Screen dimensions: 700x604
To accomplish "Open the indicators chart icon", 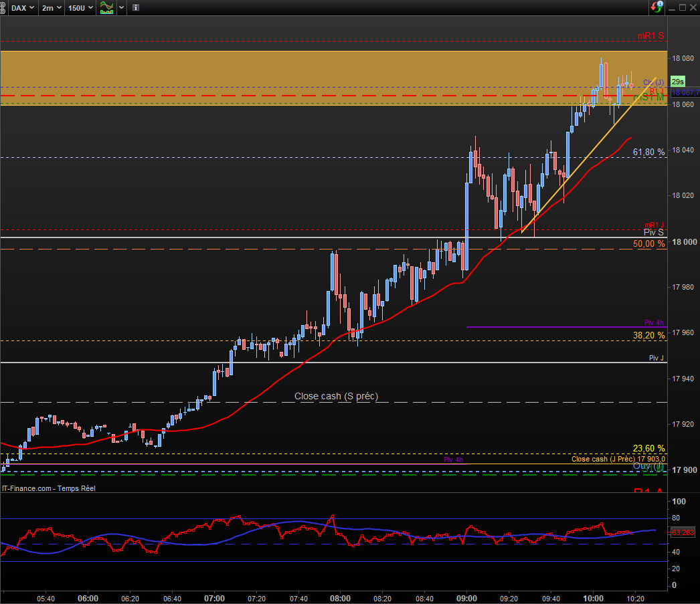I will coord(106,8).
